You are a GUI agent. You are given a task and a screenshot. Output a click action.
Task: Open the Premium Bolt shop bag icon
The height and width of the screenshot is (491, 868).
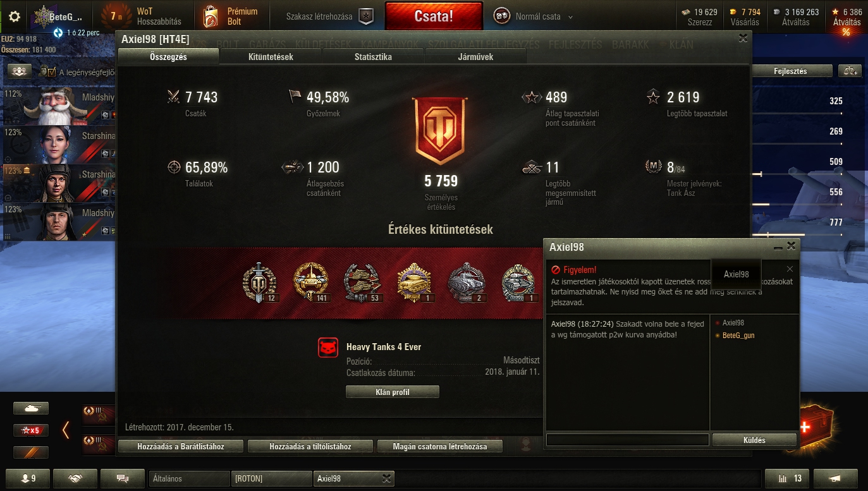click(211, 16)
